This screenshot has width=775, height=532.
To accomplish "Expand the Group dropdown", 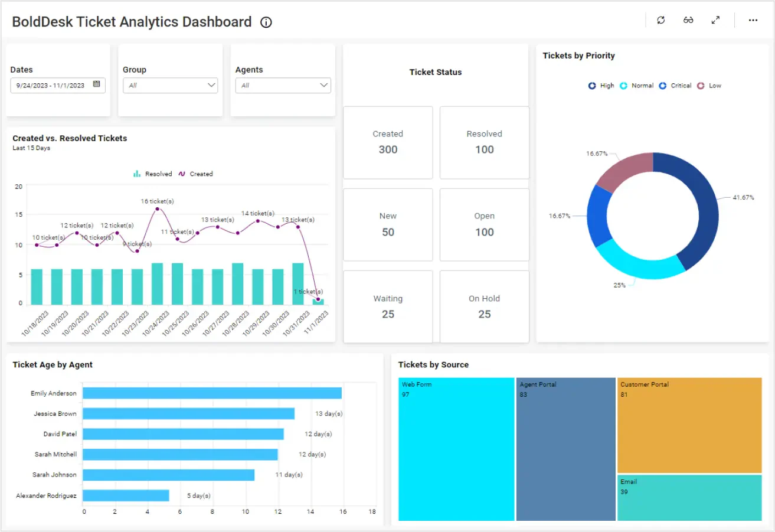I will click(171, 86).
